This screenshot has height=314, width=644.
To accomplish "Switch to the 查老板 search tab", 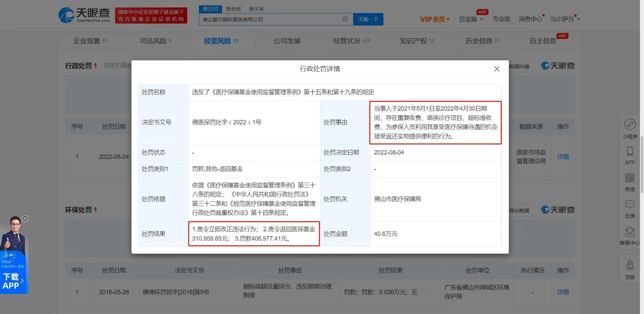I will [233, 9].
